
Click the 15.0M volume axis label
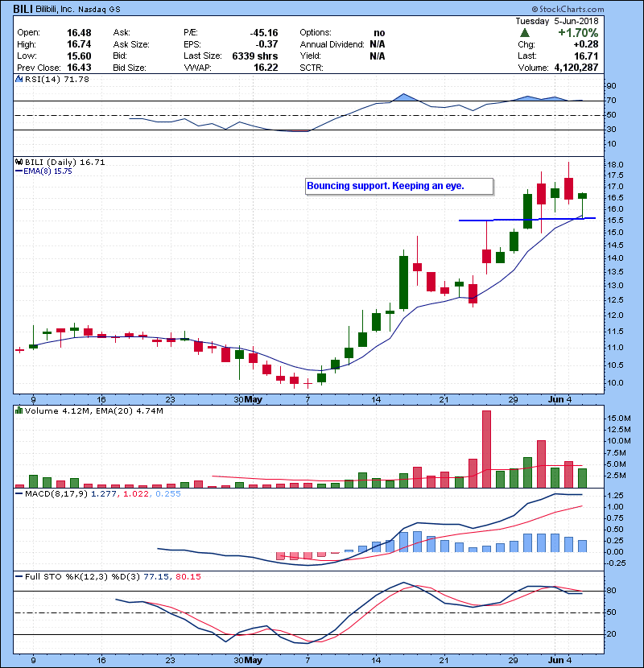[x=618, y=419]
